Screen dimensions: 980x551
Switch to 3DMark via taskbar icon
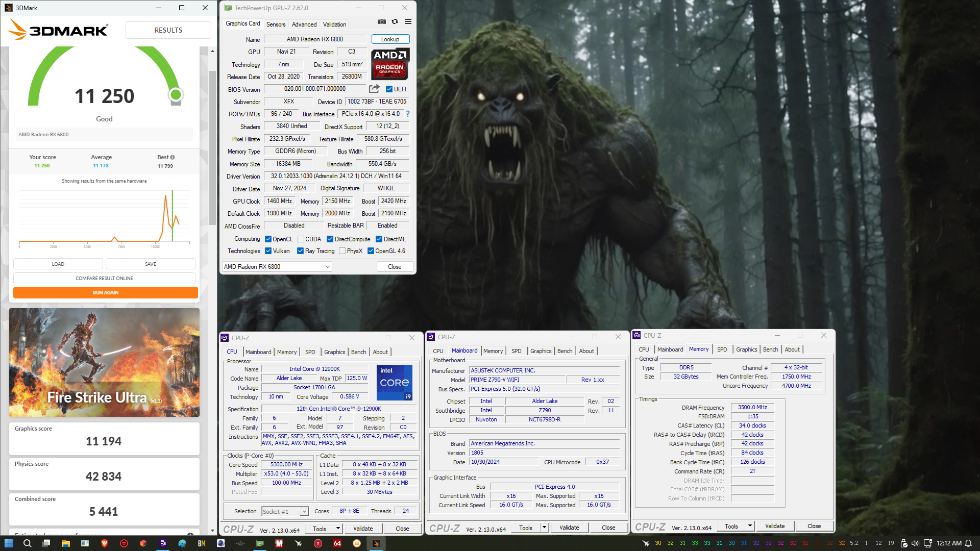point(376,543)
